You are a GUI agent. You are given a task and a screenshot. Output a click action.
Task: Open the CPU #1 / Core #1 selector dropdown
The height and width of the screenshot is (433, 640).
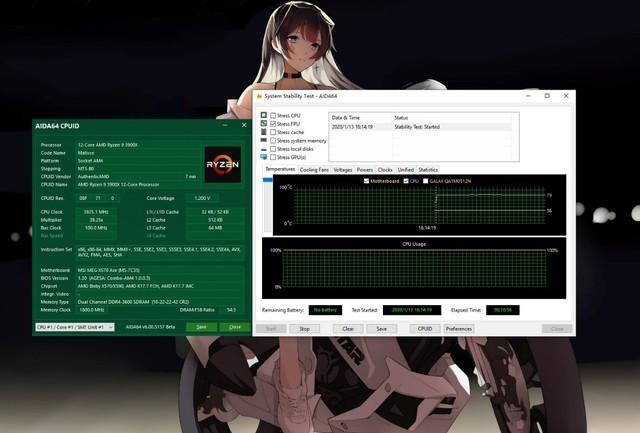click(x=75, y=327)
